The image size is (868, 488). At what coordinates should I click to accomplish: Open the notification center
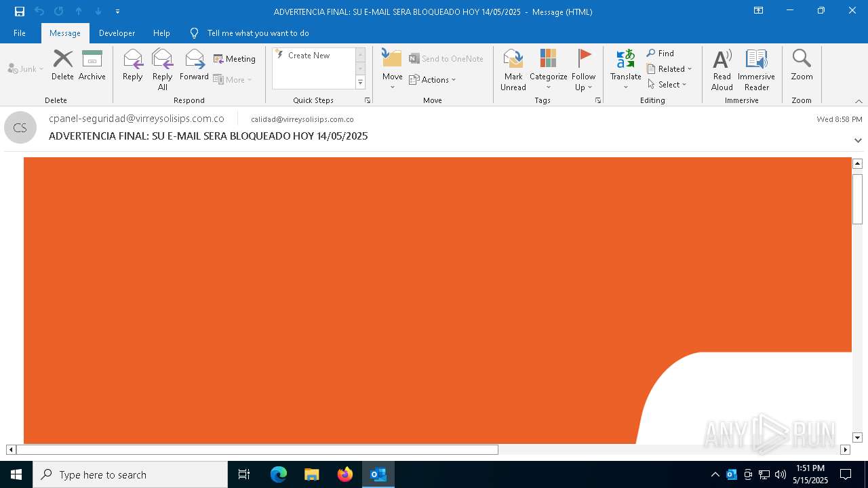coord(846,474)
